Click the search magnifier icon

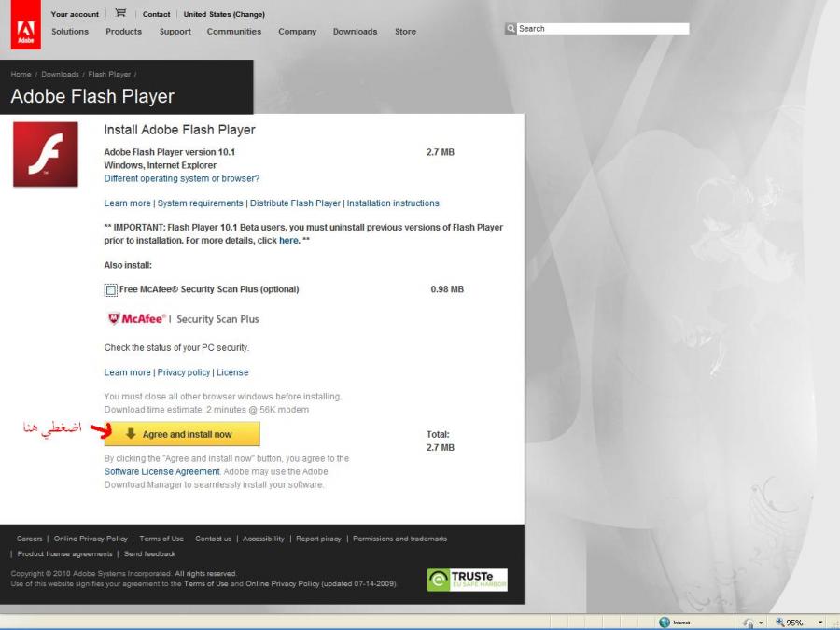tap(511, 29)
